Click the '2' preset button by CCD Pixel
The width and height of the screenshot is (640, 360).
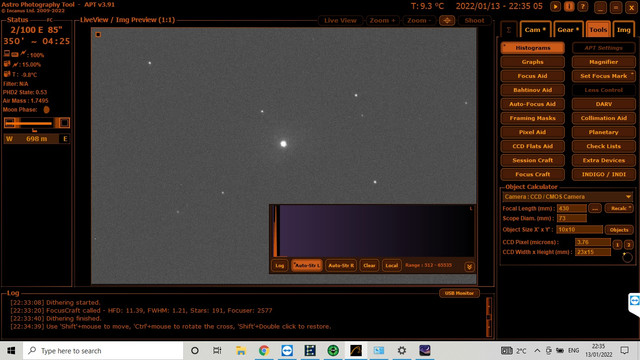(x=629, y=245)
